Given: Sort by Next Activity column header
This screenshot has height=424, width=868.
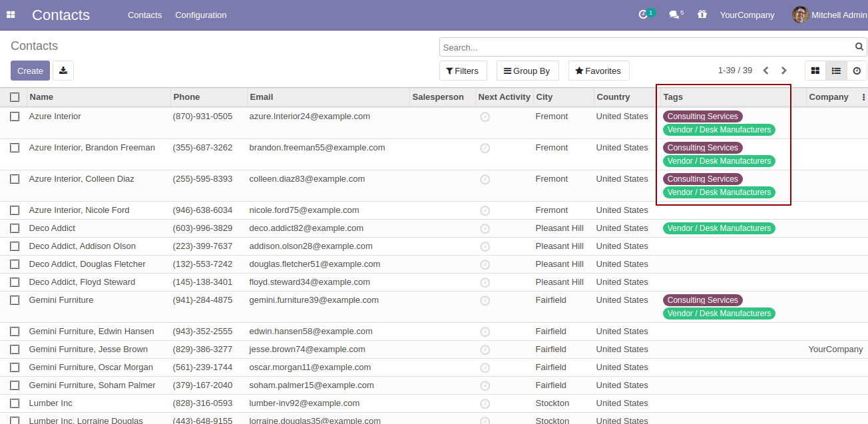Looking at the screenshot, I should click(505, 97).
